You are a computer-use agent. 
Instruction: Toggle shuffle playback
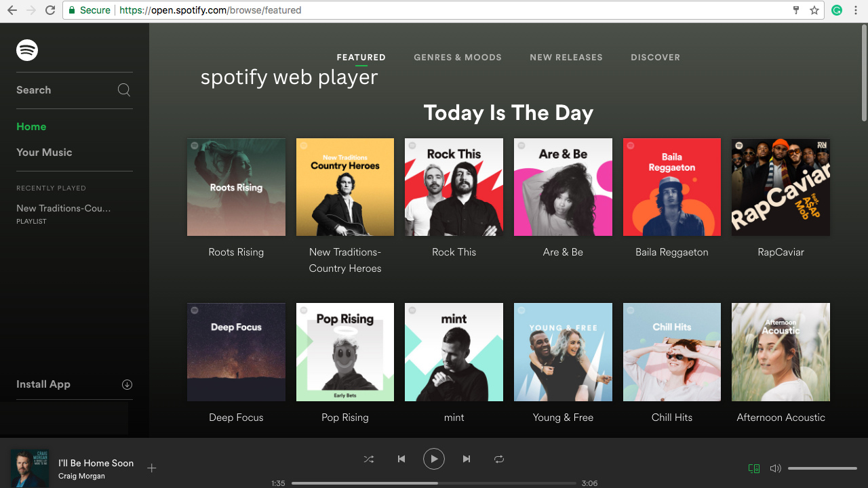tap(368, 459)
